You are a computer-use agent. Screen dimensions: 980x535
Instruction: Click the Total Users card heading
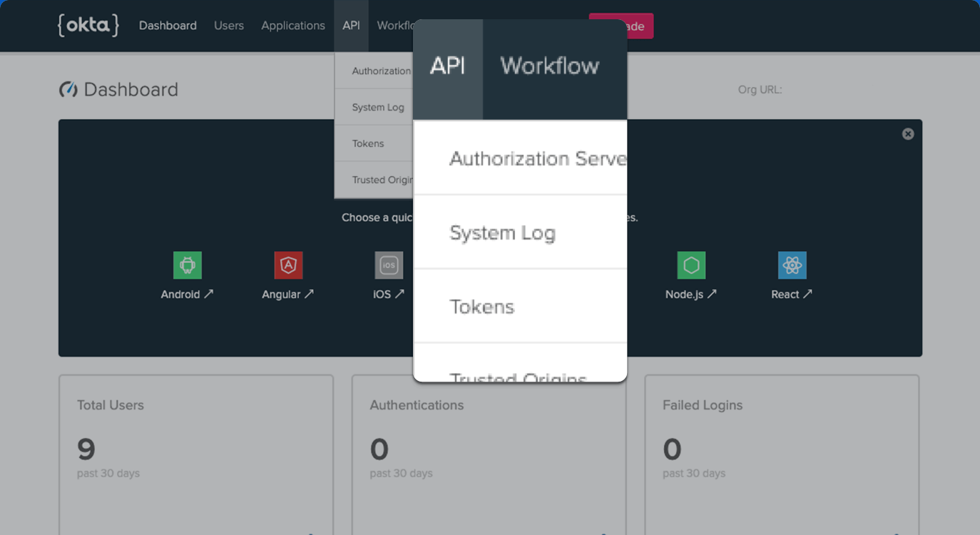[111, 405]
